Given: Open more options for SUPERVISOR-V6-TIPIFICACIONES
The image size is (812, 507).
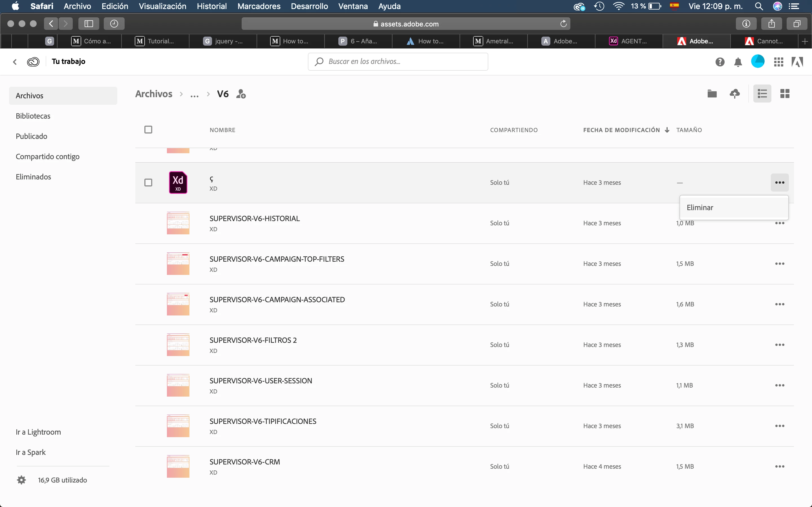Looking at the screenshot, I should coord(780,426).
